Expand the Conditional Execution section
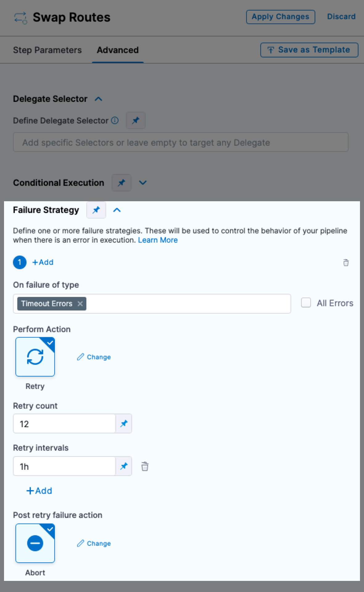The width and height of the screenshot is (364, 592). click(143, 182)
